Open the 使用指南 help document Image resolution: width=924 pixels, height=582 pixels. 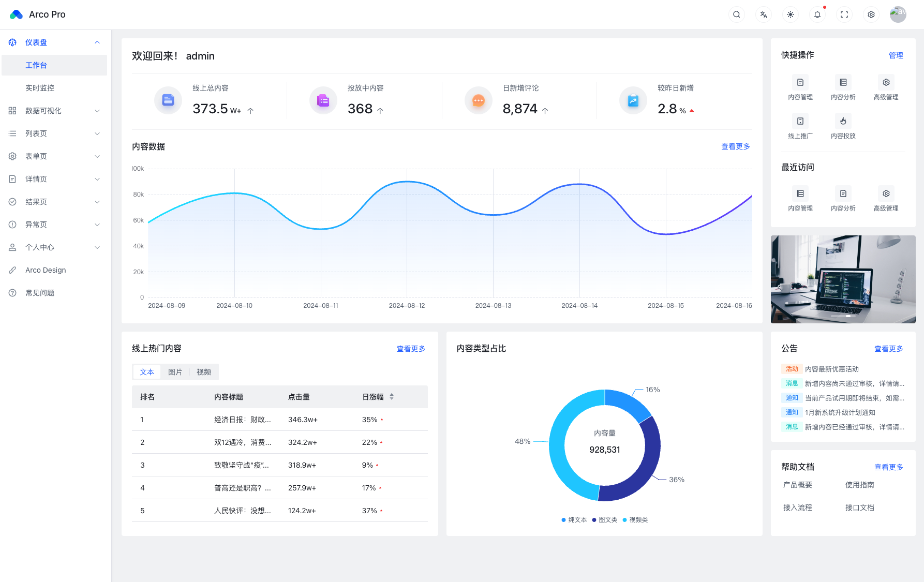click(860, 485)
